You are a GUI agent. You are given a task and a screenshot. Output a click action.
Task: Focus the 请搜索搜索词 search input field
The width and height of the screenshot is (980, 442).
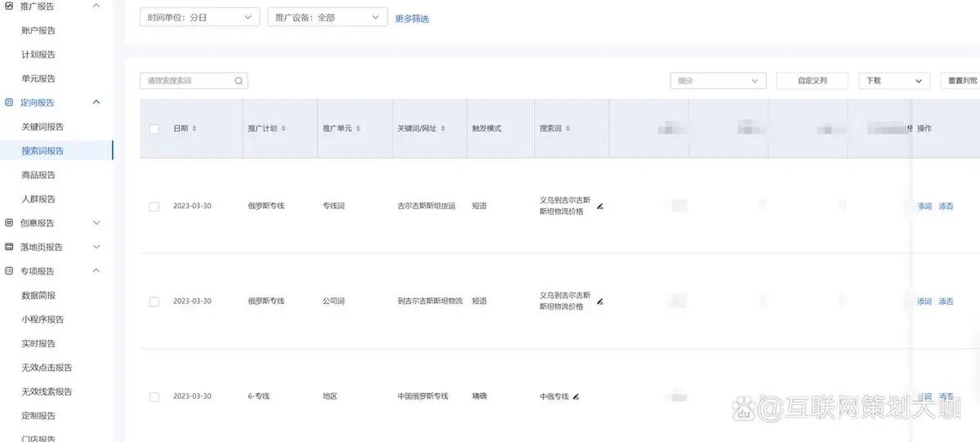[x=188, y=81]
